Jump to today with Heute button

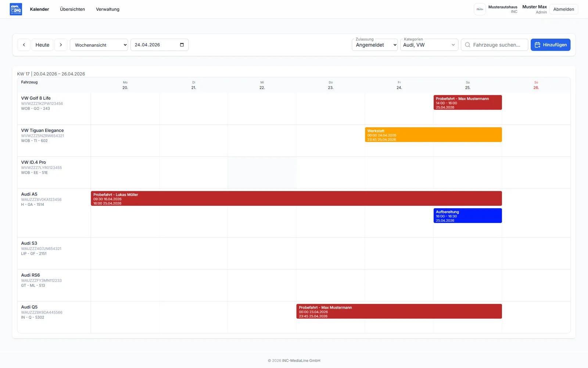coord(42,45)
